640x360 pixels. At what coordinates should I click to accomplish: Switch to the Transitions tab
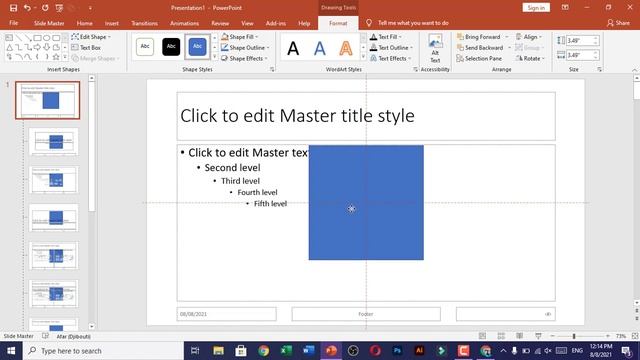tap(144, 23)
